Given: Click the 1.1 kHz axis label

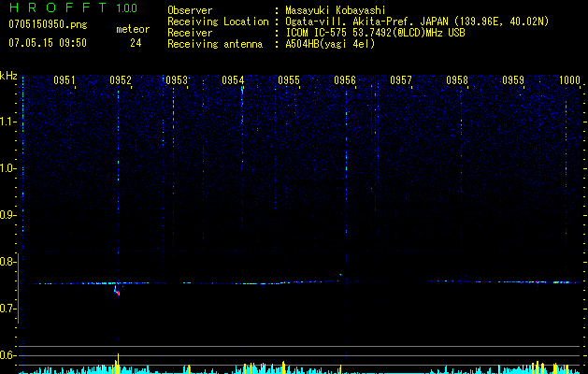Looking at the screenshot, I should 7,122.
